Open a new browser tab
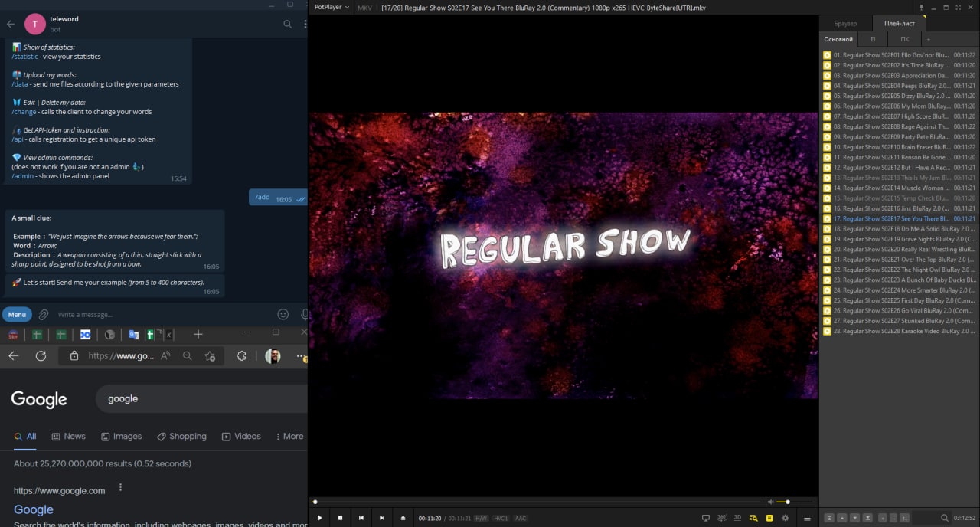 point(198,334)
